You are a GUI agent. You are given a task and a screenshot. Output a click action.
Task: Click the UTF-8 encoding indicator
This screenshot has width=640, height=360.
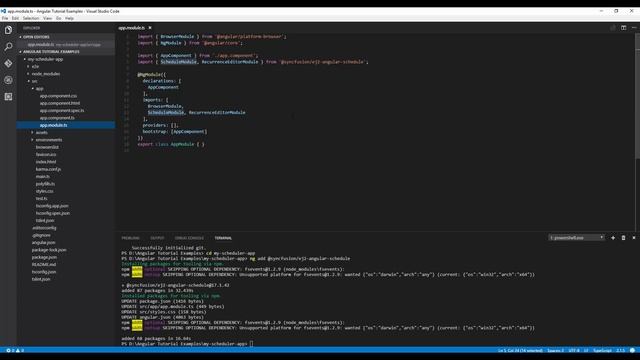574,350
